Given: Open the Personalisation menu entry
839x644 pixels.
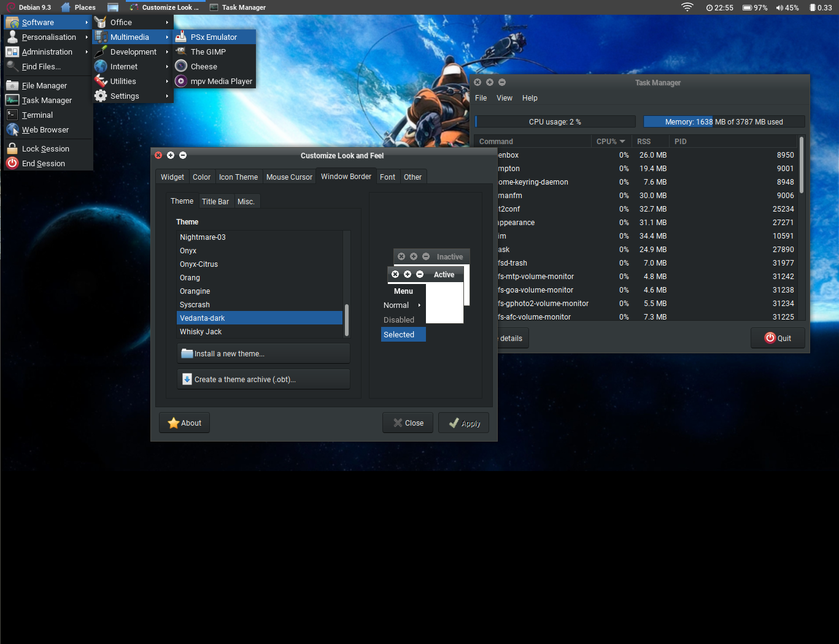Looking at the screenshot, I should coord(48,37).
